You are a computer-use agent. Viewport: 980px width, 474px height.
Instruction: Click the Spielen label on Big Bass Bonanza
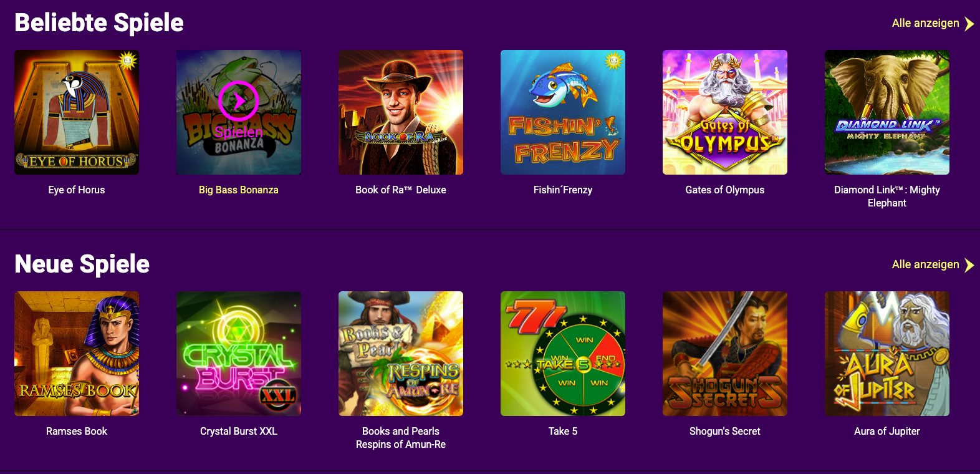coord(239,132)
